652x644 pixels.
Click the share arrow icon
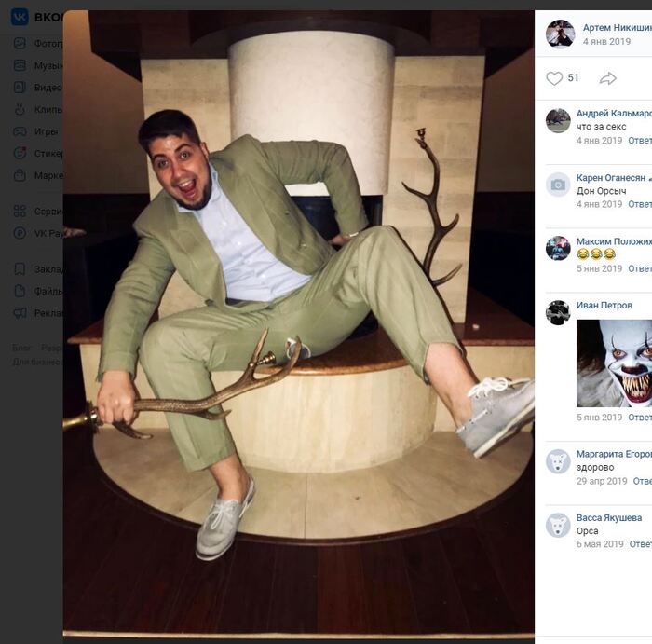click(x=608, y=78)
